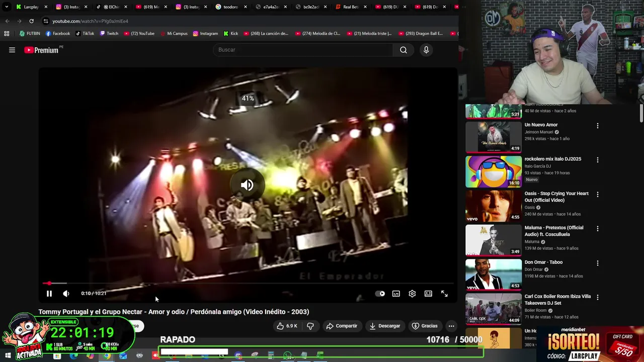Viewport: 644px width, 362px height.
Task: Open rockolero mix italo DJ2025 thumbnail
Action: pos(494,171)
